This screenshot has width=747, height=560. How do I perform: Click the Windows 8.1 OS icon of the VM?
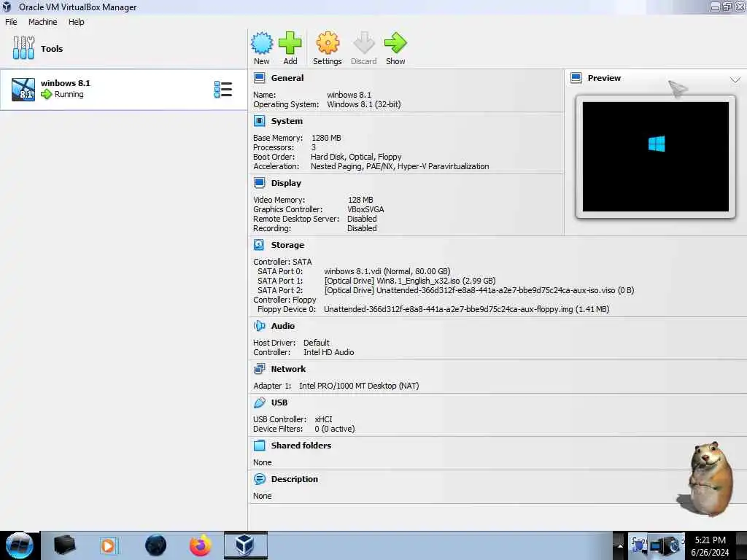click(23, 90)
